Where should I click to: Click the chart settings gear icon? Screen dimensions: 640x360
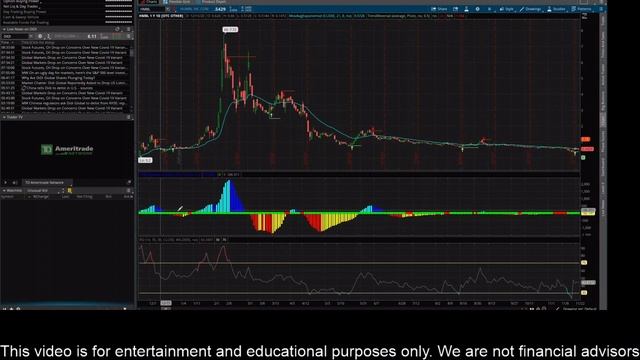pyautogui.click(x=478, y=9)
